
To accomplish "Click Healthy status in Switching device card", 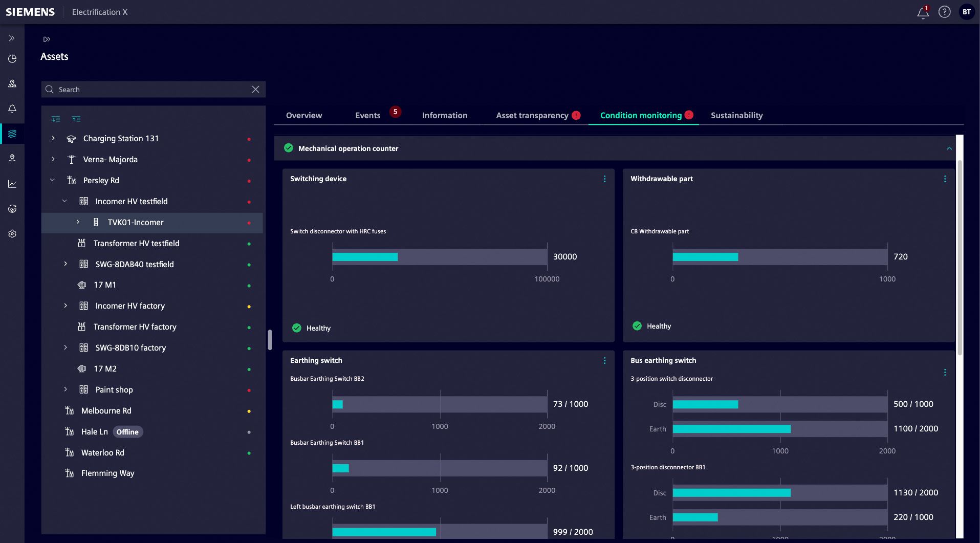I will coord(312,328).
